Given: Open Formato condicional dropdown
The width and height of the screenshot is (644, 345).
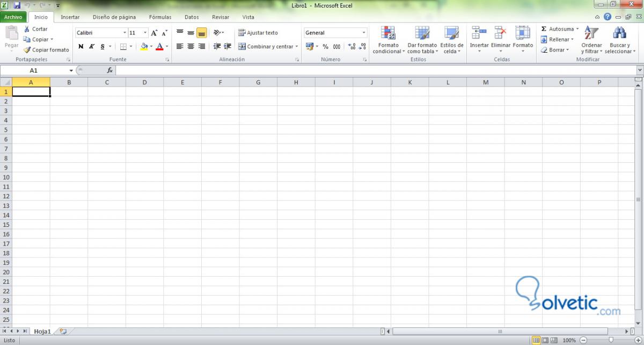Looking at the screenshot, I should [x=389, y=40].
